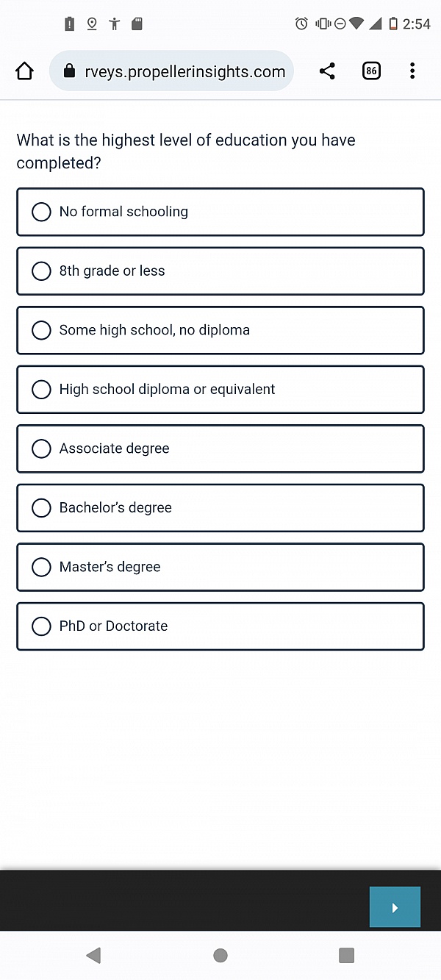Select 8th grade or less option

(x=220, y=271)
